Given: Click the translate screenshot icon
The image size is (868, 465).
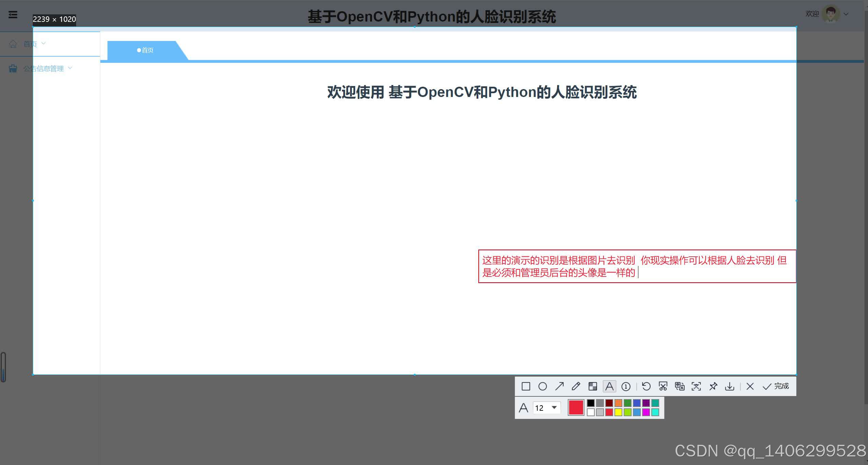Looking at the screenshot, I should tap(679, 386).
